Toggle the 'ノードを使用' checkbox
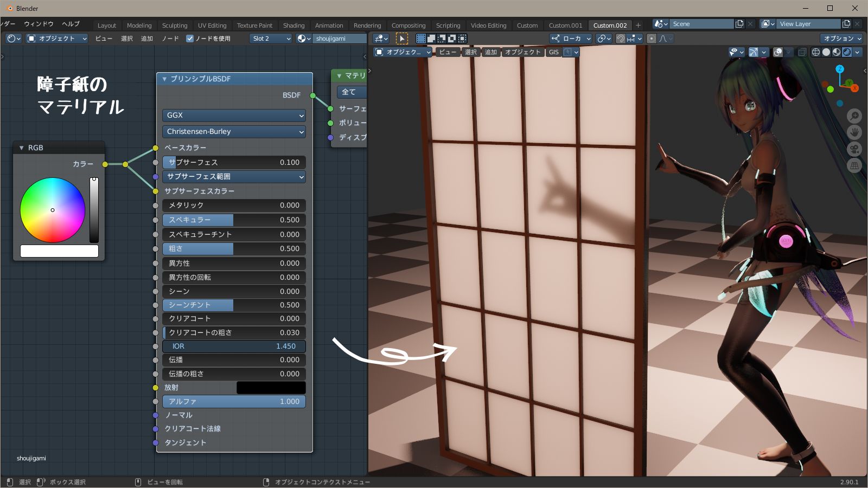 190,38
